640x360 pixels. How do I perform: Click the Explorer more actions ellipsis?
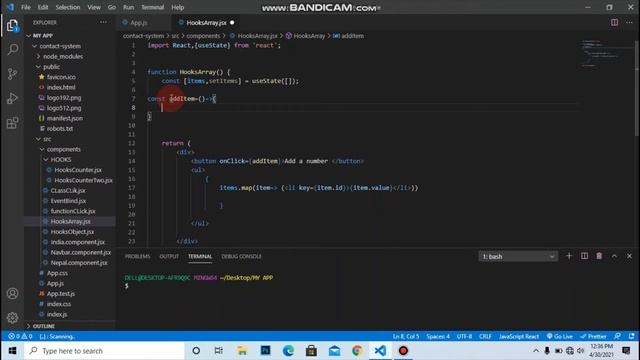(x=103, y=22)
